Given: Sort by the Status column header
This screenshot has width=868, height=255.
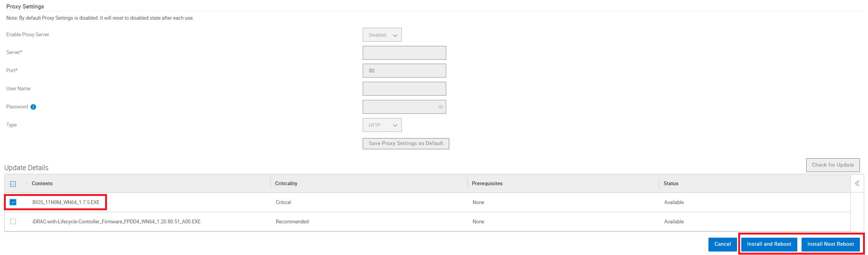Looking at the screenshot, I should click(671, 184).
